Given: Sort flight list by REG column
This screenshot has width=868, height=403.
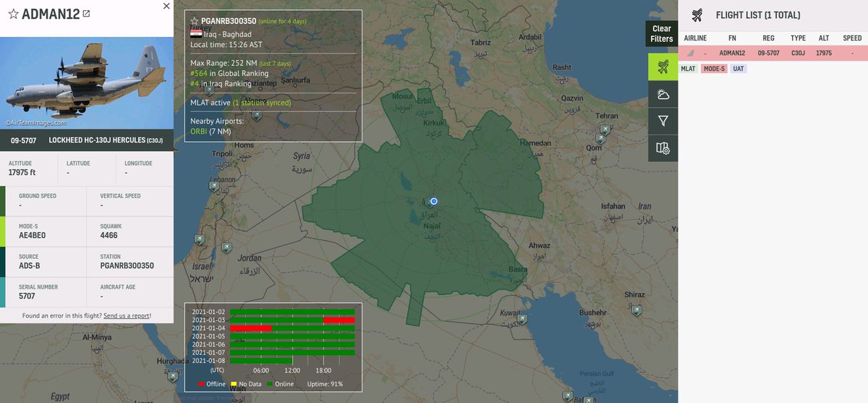Looking at the screenshot, I should pyautogui.click(x=768, y=38).
